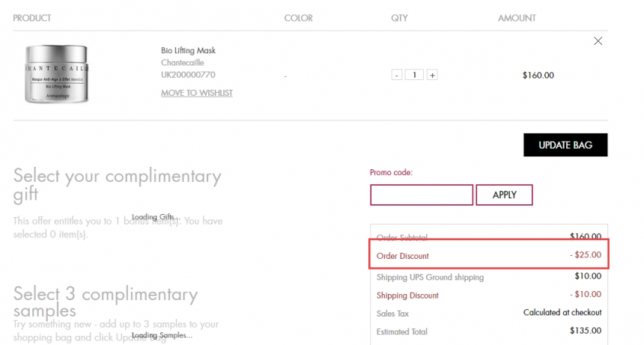Click the Estimated Total amount $135.00

click(586, 331)
